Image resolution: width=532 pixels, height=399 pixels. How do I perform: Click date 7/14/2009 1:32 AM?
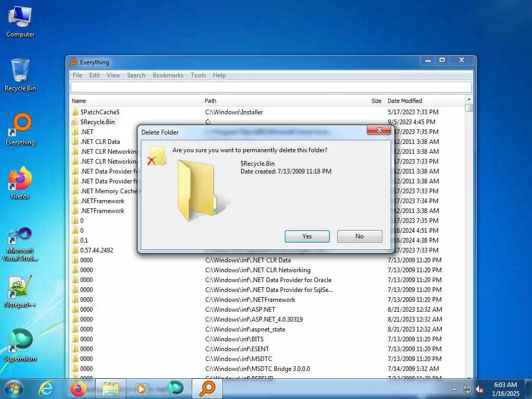coord(413,369)
